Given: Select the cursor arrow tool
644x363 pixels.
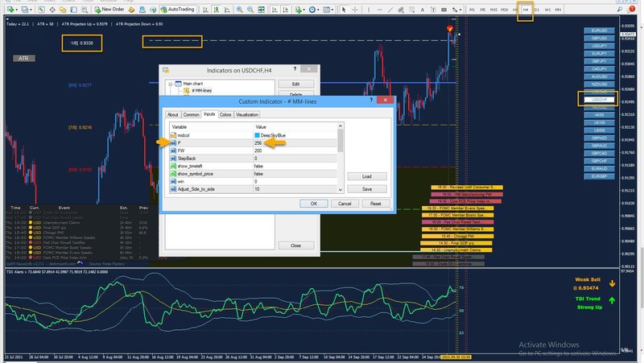Looking at the screenshot, I should click(345, 10).
